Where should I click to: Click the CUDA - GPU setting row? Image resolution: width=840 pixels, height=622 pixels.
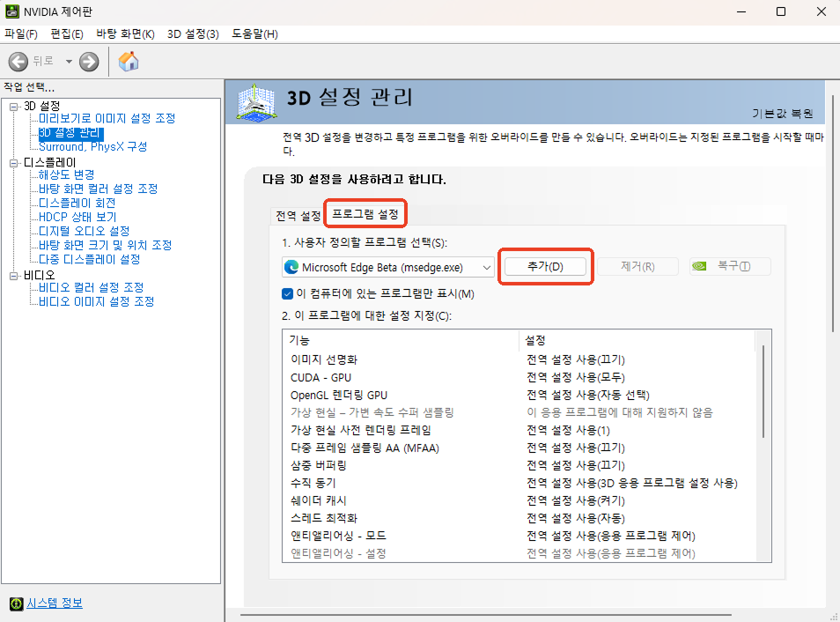click(x=519, y=377)
